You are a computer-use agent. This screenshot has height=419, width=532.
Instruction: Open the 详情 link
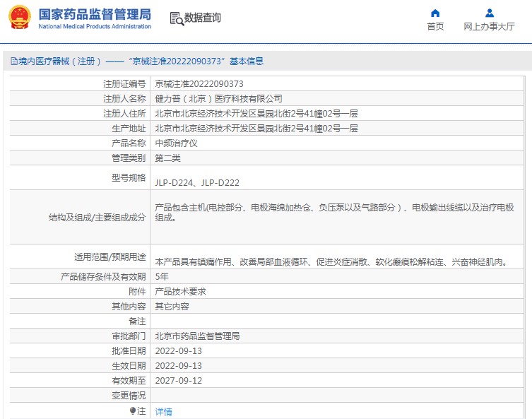click(x=163, y=411)
